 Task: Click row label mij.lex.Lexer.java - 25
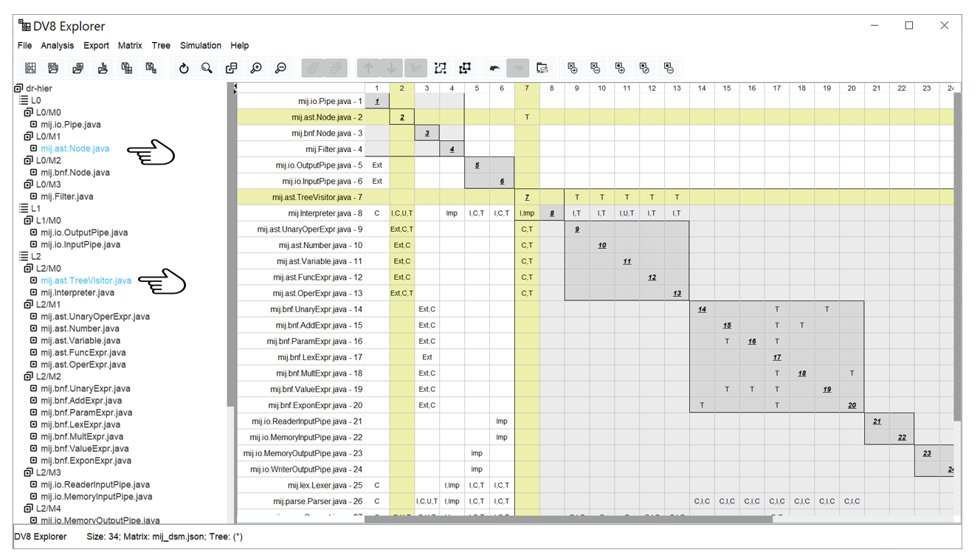coord(325,485)
